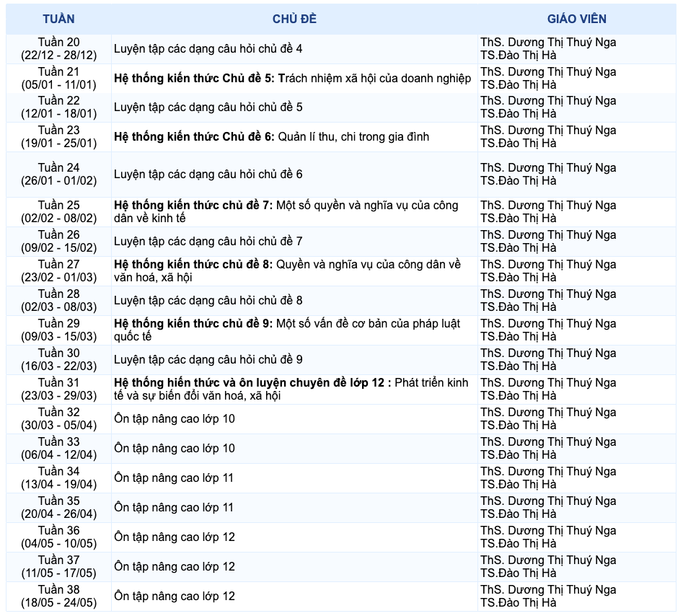This screenshot has height=616, width=683.
Task: Click the GIÁO VIÊN column header
Action: pyautogui.click(x=576, y=19)
